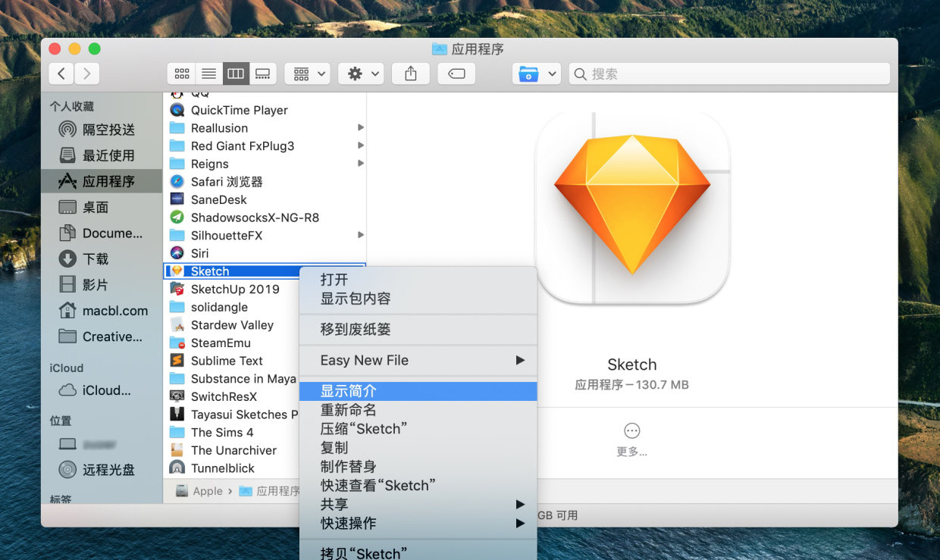Select 显示简介 in context menu
Screen dimensions: 940x560
click(x=349, y=391)
